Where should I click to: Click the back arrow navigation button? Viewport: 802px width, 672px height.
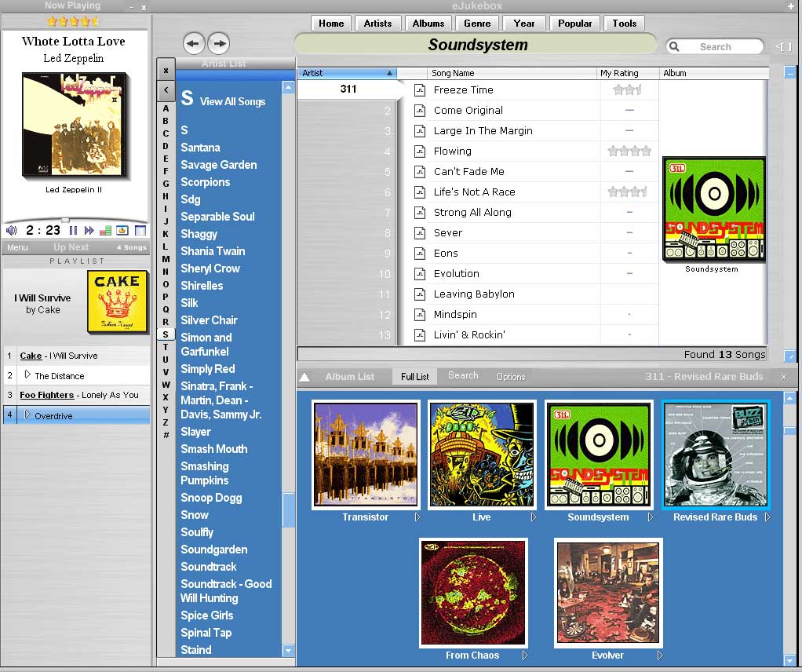point(193,43)
